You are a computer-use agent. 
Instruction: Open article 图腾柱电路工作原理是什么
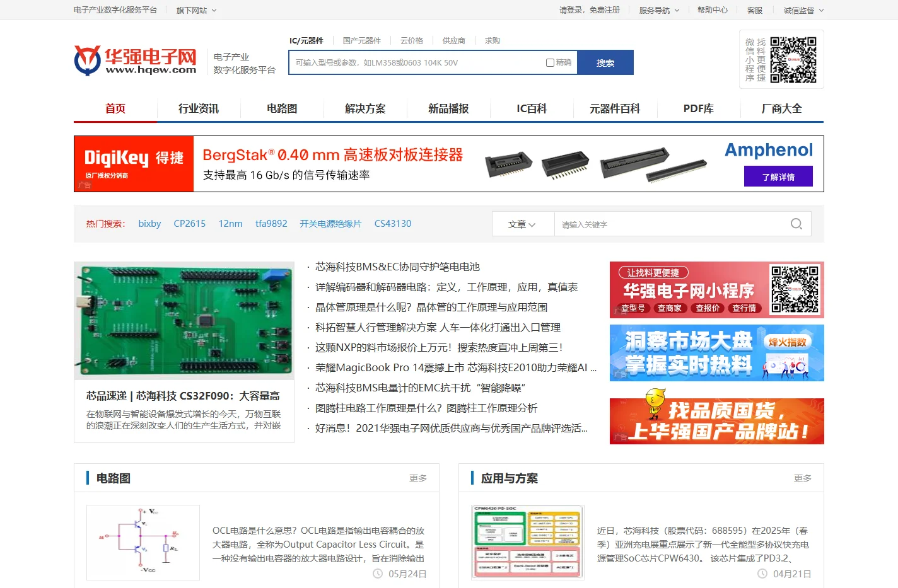426,408
